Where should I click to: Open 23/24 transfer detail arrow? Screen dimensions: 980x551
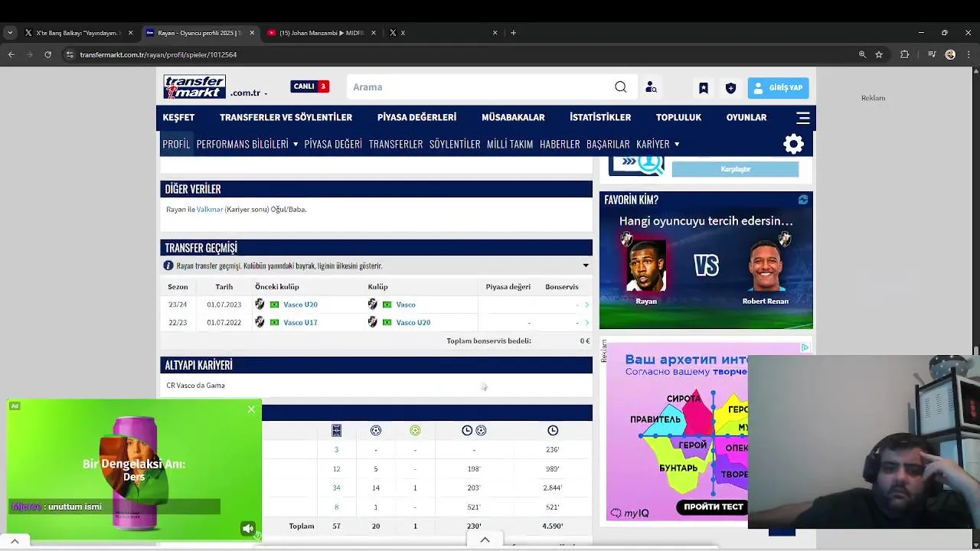[586, 305]
